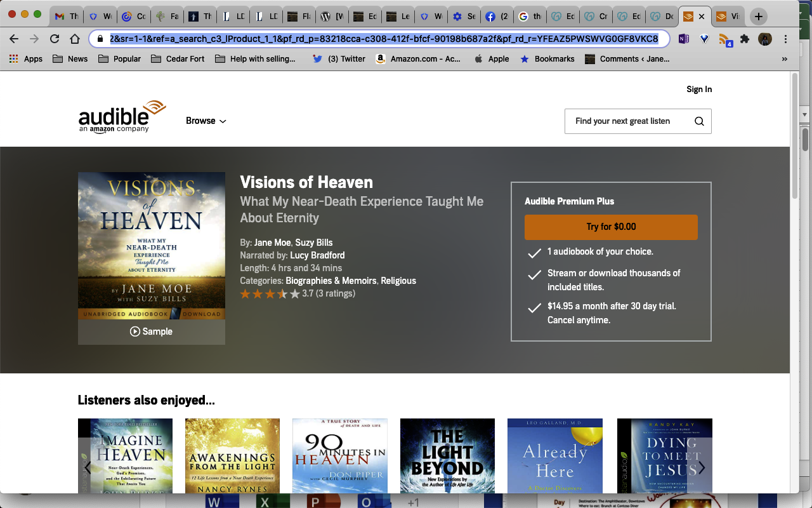Show hidden bookmarks with the chevron
The image size is (812, 508).
pyautogui.click(x=785, y=58)
